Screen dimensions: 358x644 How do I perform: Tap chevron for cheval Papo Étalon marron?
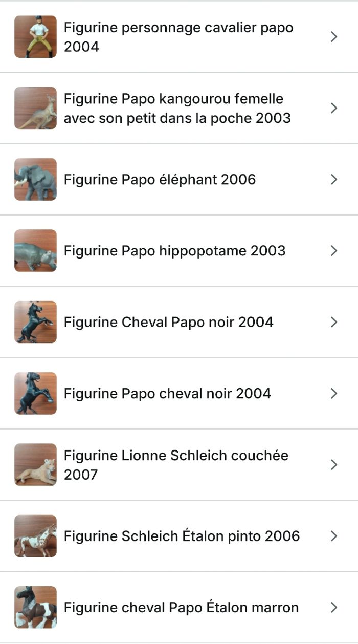coord(334,607)
